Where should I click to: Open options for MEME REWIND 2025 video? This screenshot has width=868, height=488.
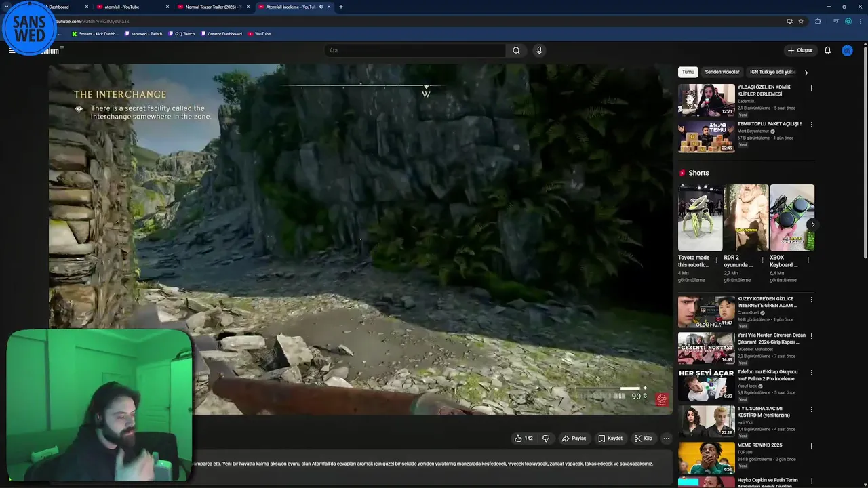811,446
